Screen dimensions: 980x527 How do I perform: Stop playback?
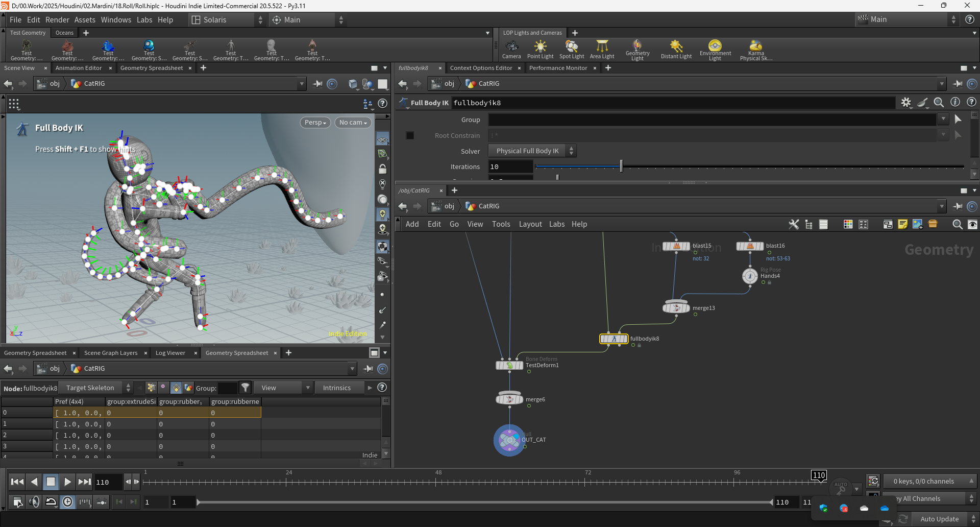click(51, 482)
